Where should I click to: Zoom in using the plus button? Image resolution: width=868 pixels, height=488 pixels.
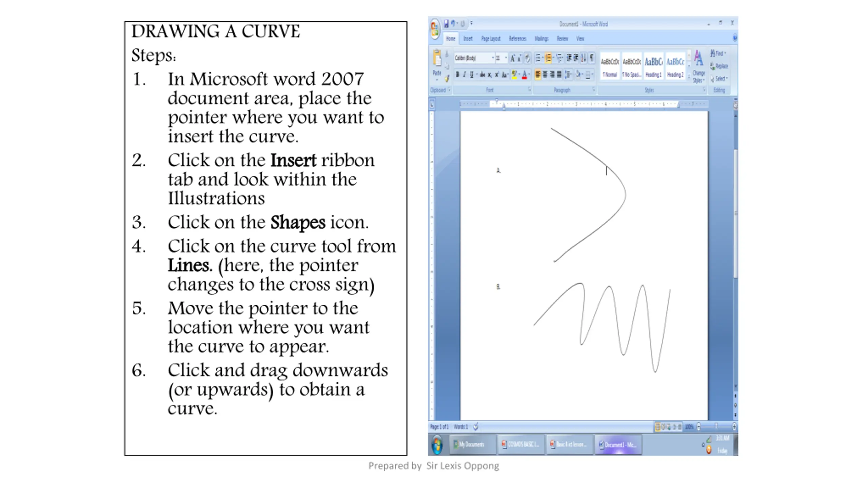click(734, 427)
